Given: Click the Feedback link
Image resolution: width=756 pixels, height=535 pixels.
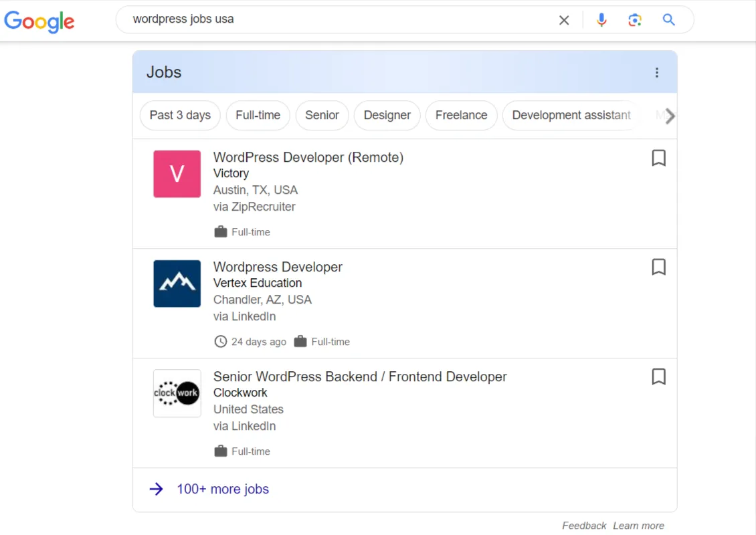Looking at the screenshot, I should coord(584,526).
